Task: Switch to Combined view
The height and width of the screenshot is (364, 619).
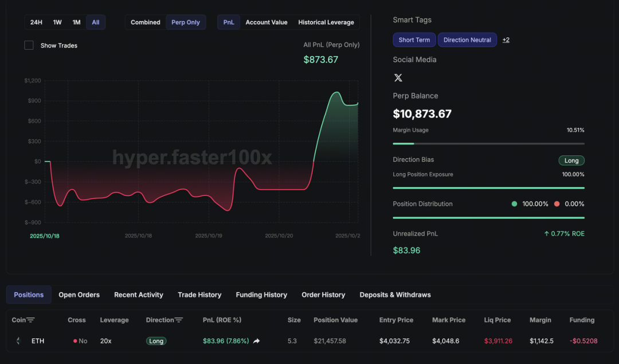Action: coord(145,22)
